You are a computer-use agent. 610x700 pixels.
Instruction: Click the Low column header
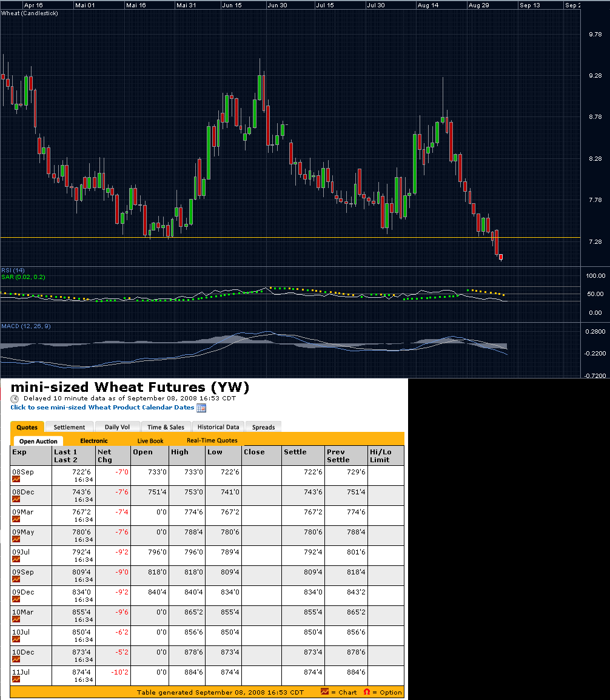(x=224, y=456)
